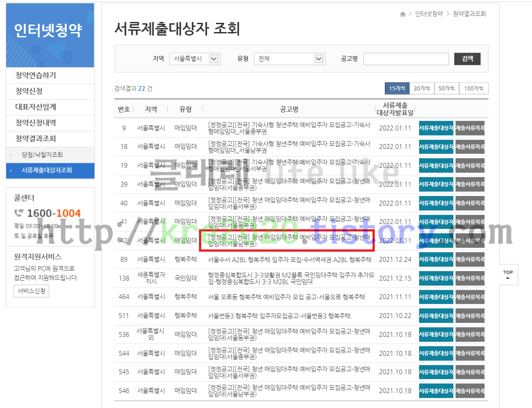Click 제출서류목록 button for row 544
The width and height of the screenshot is (532, 408).
pos(470,354)
